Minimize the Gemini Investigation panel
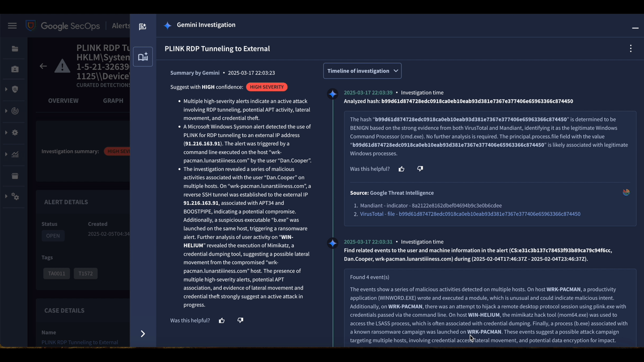Screen dimensions: 644x362 (635, 28)
